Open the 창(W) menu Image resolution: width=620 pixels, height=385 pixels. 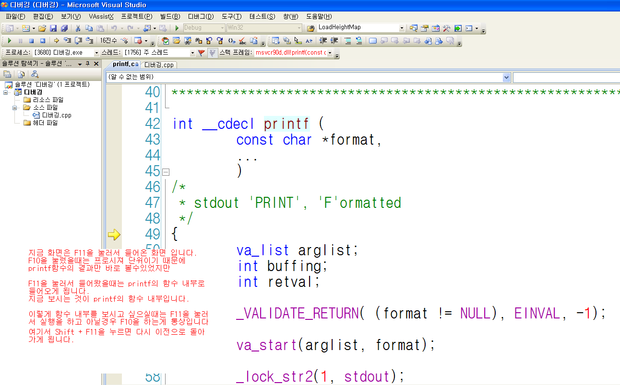291,17
